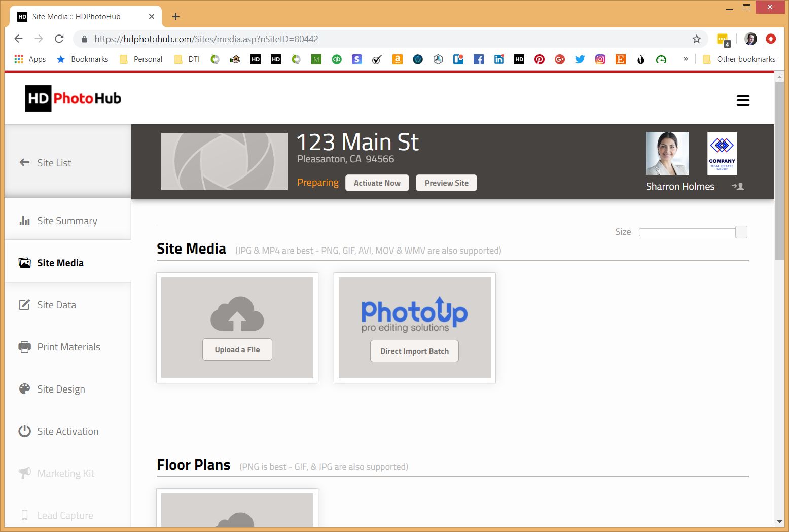
Task: Close the Site Media tab
Action: [x=152, y=17]
